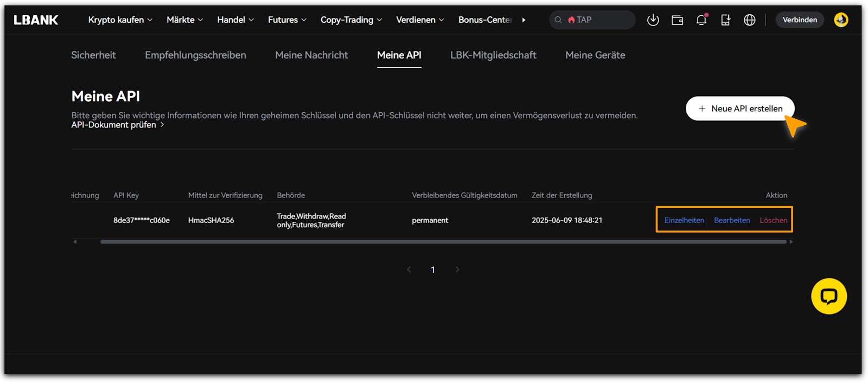Image resolution: width=868 pixels, height=384 pixels.
Task: Click the TAP search field
Action: (597, 20)
